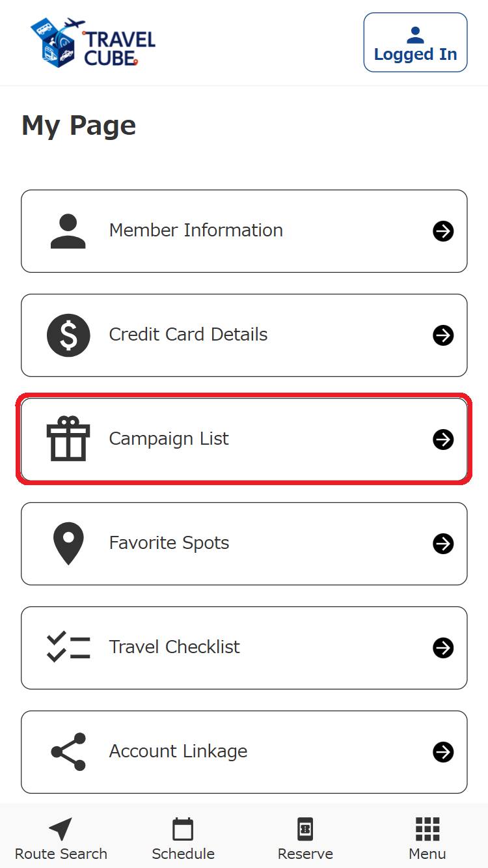Tap the Campaign List gift icon
Image resolution: width=488 pixels, height=868 pixels.
pyautogui.click(x=68, y=440)
